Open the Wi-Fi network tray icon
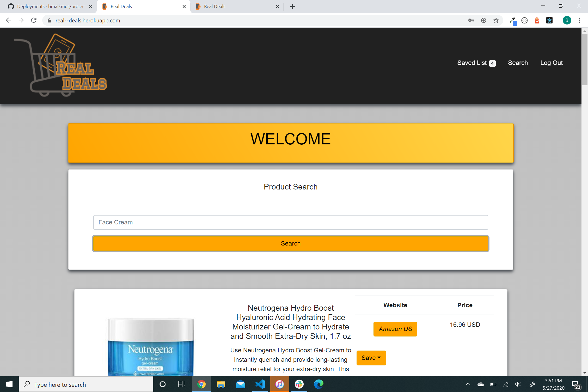Viewport: 588px width, 392px height. pos(506,384)
